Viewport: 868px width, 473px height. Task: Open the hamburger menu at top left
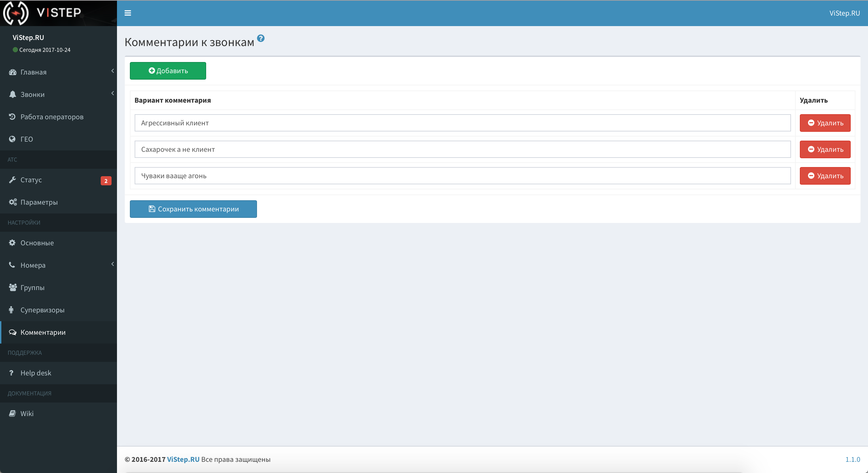tap(128, 13)
